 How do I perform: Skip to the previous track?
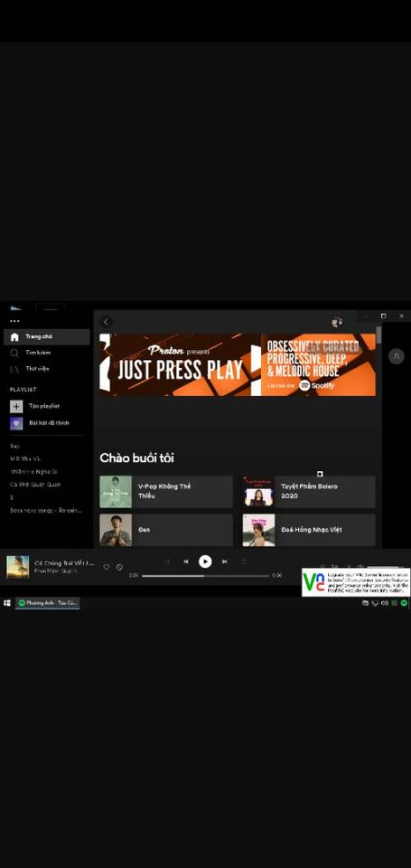pos(186,561)
